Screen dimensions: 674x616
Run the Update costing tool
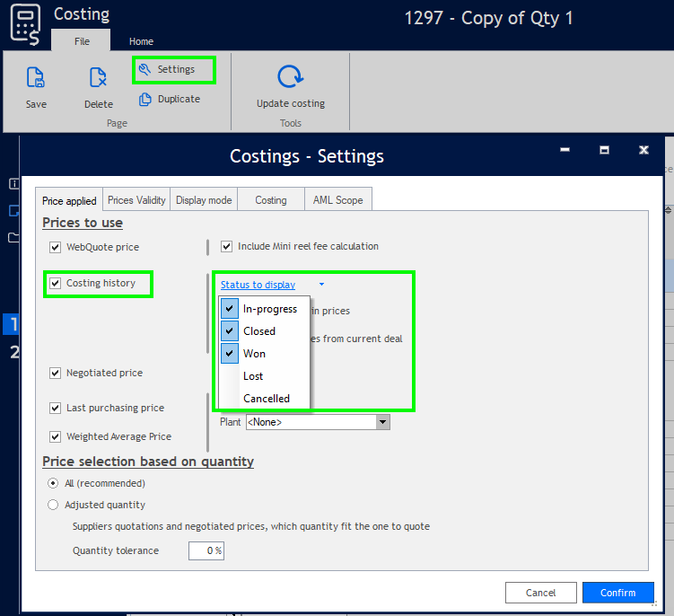[290, 78]
